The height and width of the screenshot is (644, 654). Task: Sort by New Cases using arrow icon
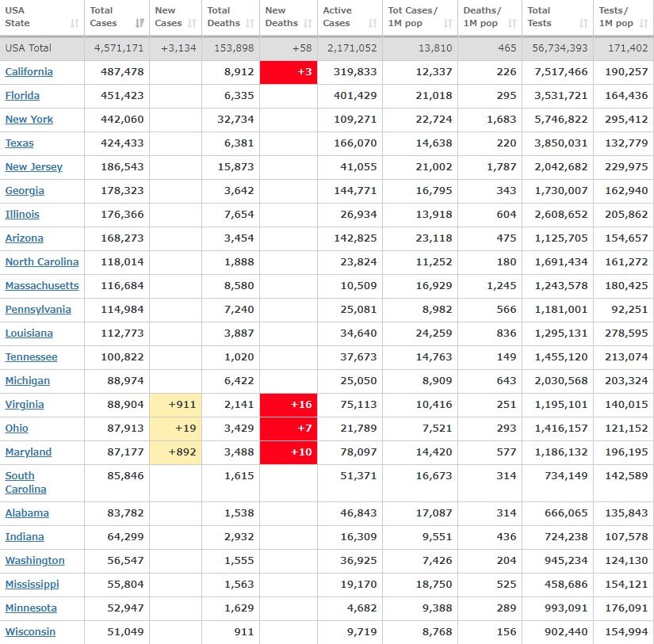pos(193,24)
